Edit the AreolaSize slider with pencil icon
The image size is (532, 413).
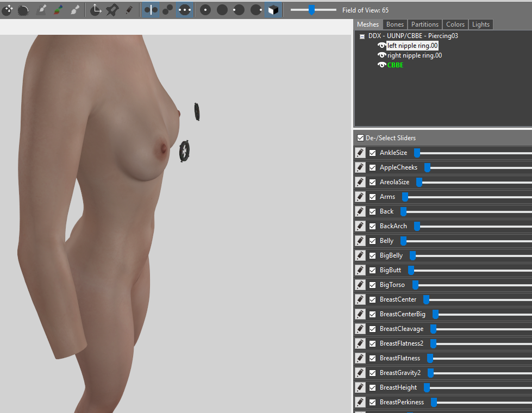click(360, 182)
